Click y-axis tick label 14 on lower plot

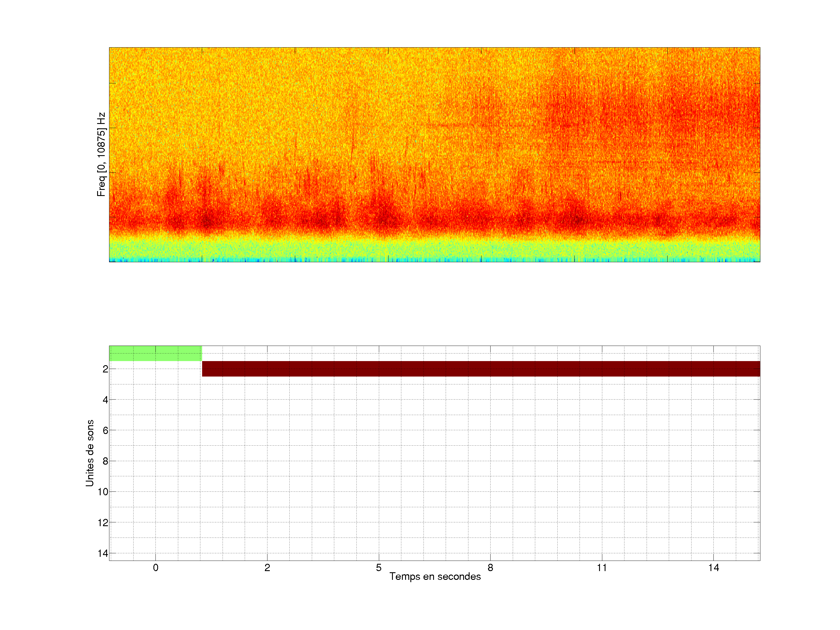tap(103, 553)
